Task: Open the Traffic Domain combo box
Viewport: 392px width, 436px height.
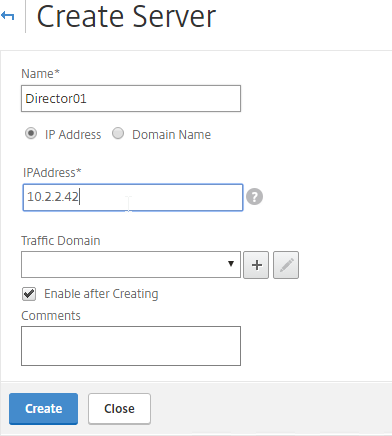Action: coord(131,265)
